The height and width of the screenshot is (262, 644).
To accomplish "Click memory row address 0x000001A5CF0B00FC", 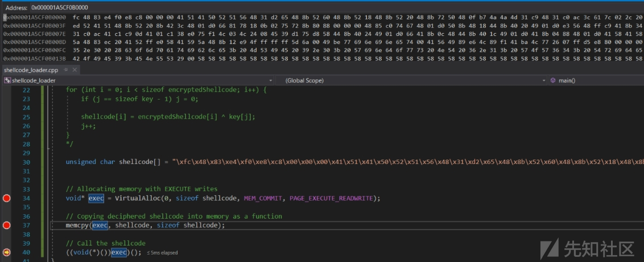I will tap(35, 50).
